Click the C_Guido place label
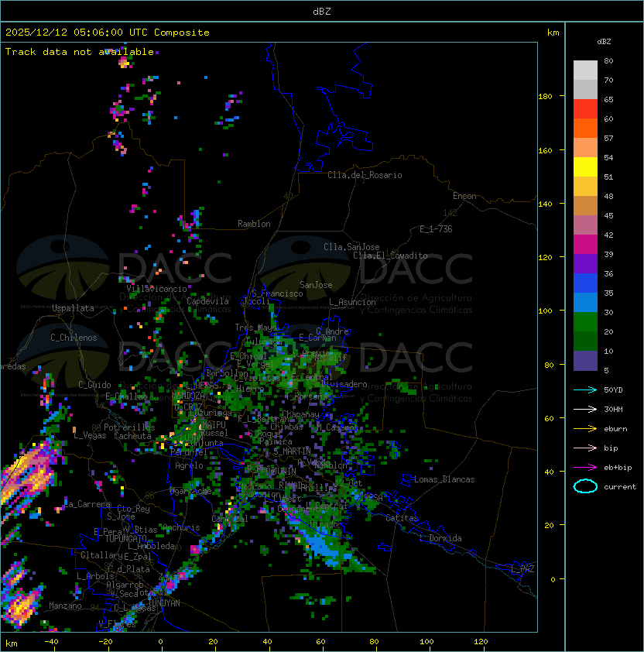644x652 pixels. [94, 385]
